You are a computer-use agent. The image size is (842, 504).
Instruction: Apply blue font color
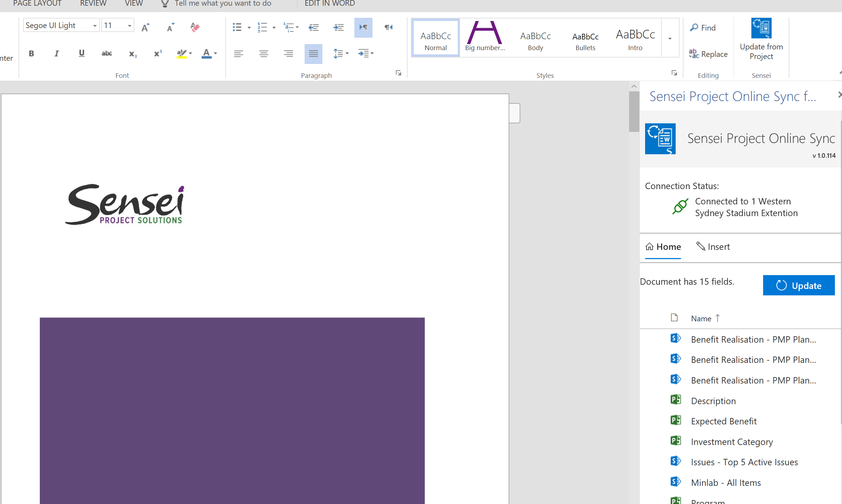click(206, 54)
